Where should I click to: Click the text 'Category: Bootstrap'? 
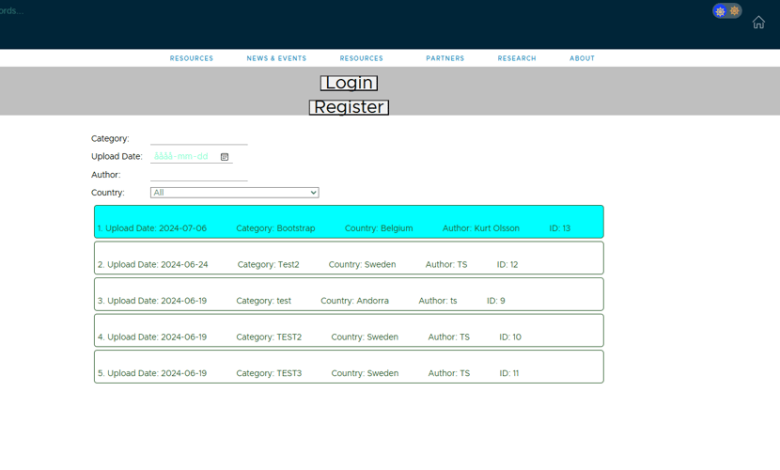click(x=276, y=228)
